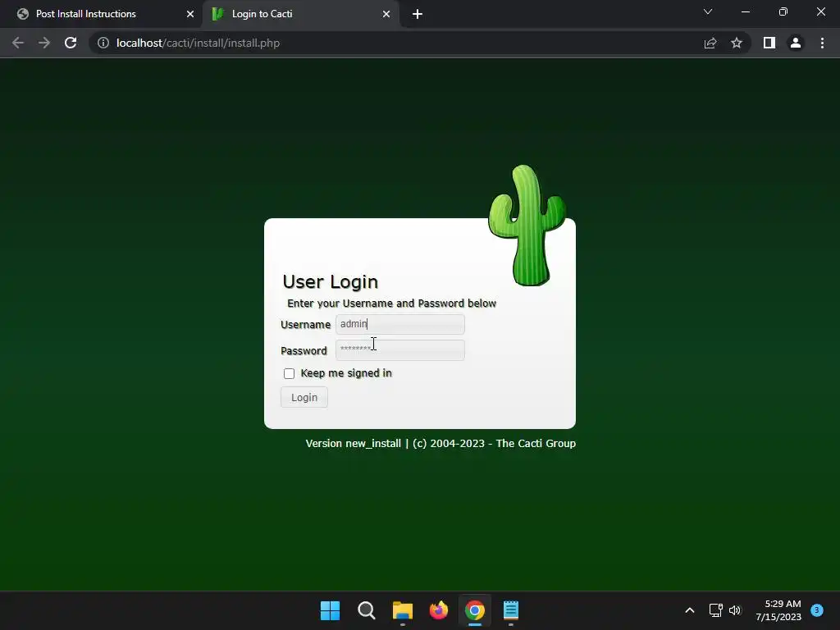Click the 'Username' label
This screenshot has width=840, height=630.
click(x=305, y=325)
